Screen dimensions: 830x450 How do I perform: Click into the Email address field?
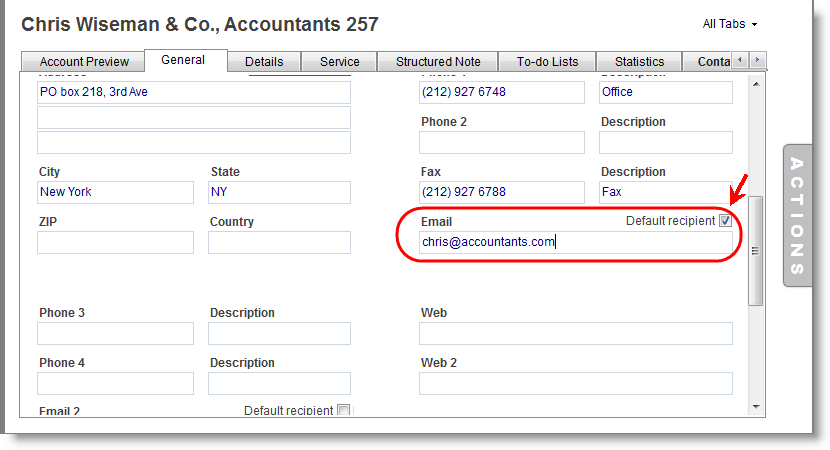coord(575,242)
